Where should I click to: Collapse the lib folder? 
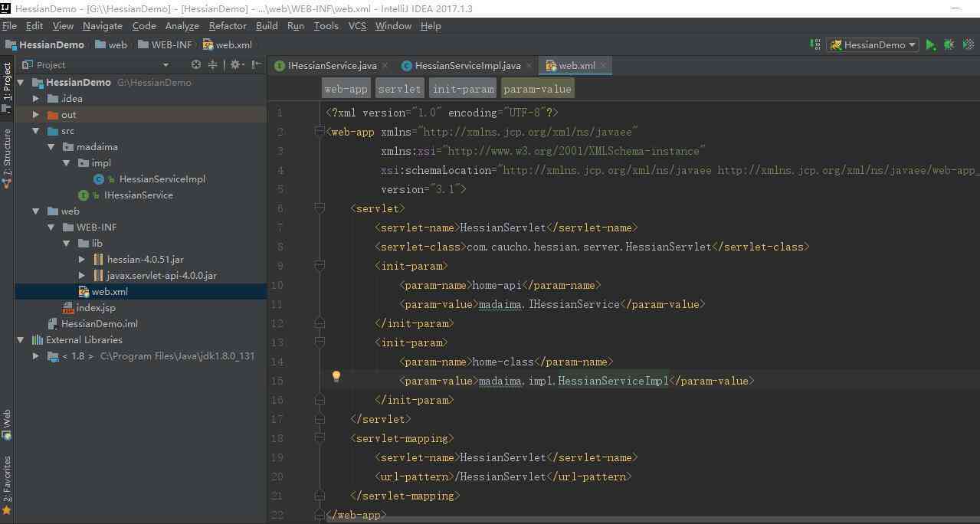66,243
